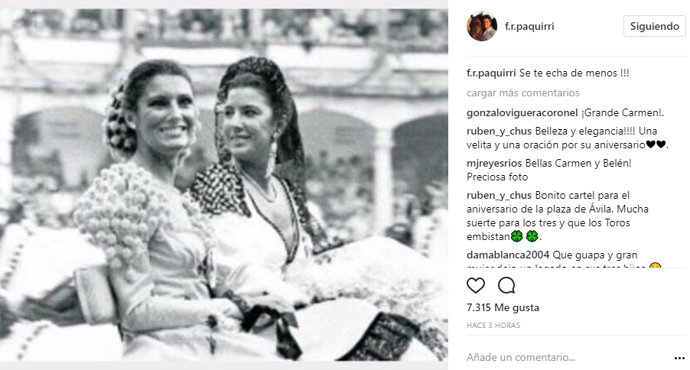Expand cargar más comentarios
This screenshot has height=370, width=690.
[523, 93]
